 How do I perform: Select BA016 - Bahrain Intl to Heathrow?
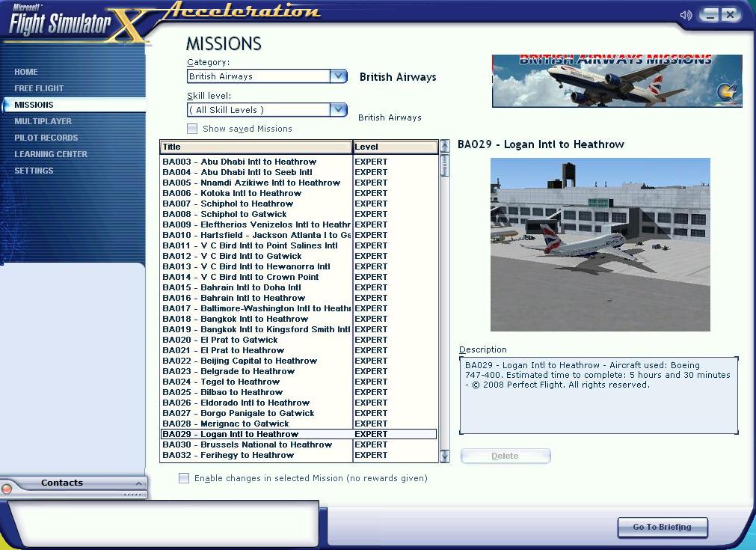(x=299, y=298)
